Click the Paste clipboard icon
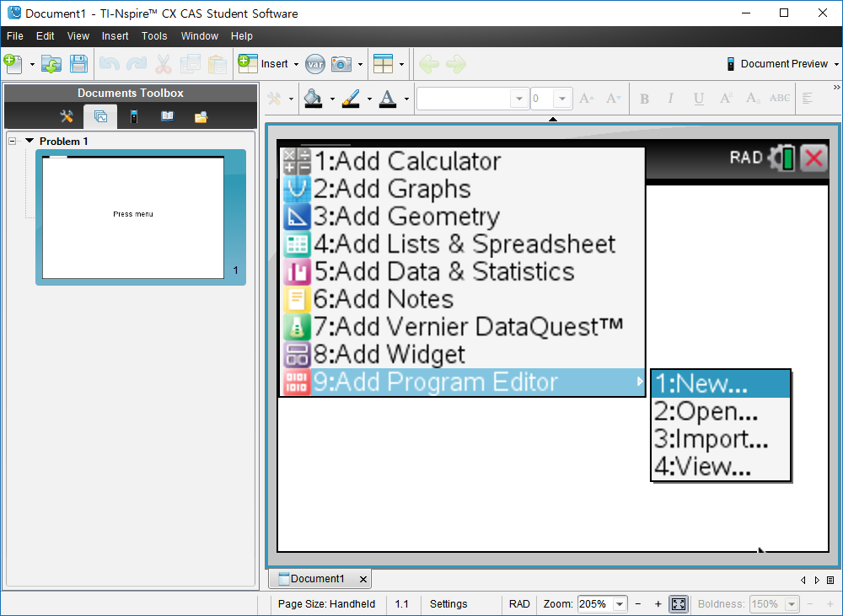This screenshot has height=616, width=843. point(217,64)
